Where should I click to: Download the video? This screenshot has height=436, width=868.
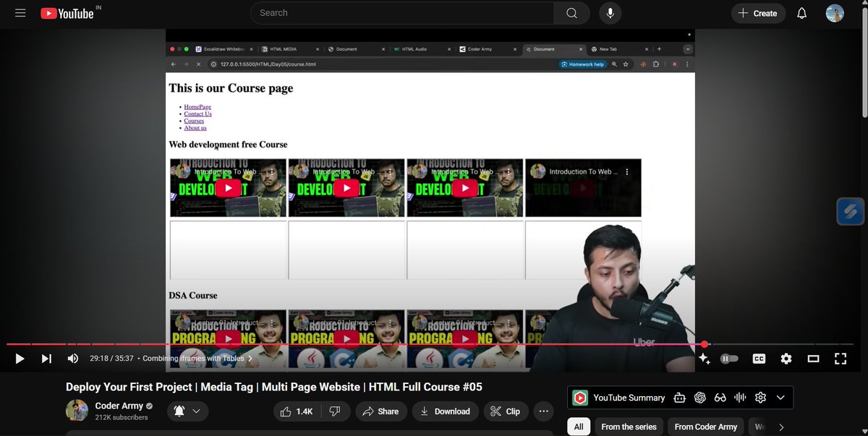(446, 411)
